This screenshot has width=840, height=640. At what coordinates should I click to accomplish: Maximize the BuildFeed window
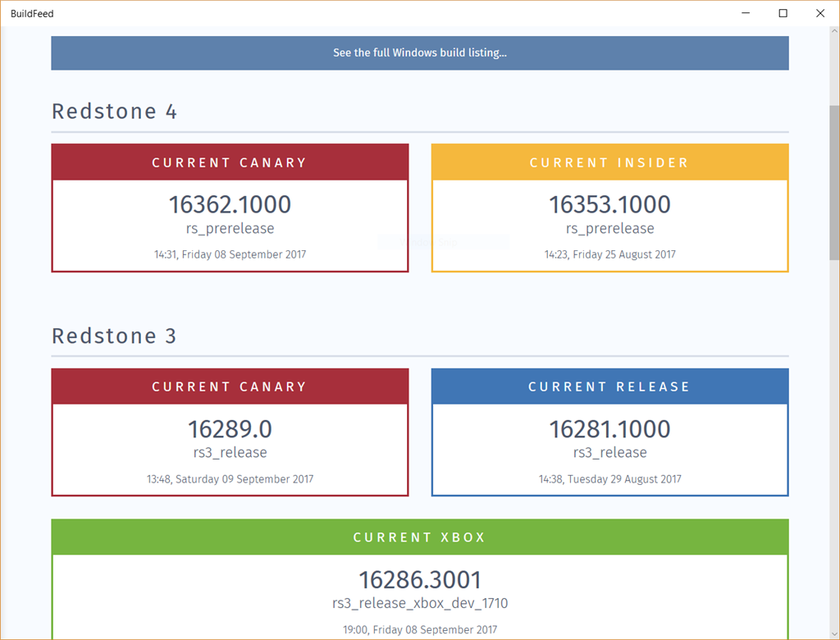pyautogui.click(x=783, y=13)
